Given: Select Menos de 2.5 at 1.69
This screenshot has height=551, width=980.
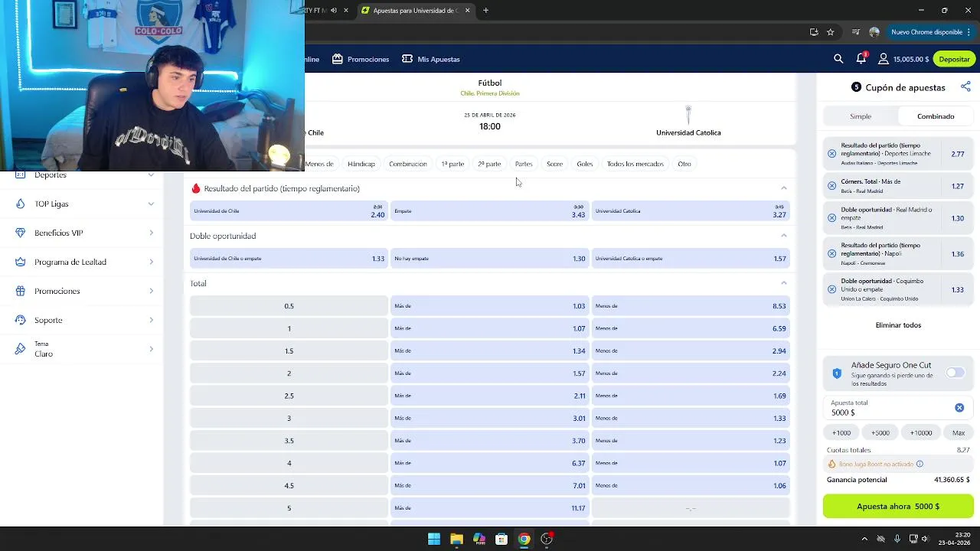Looking at the screenshot, I should (x=691, y=396).
